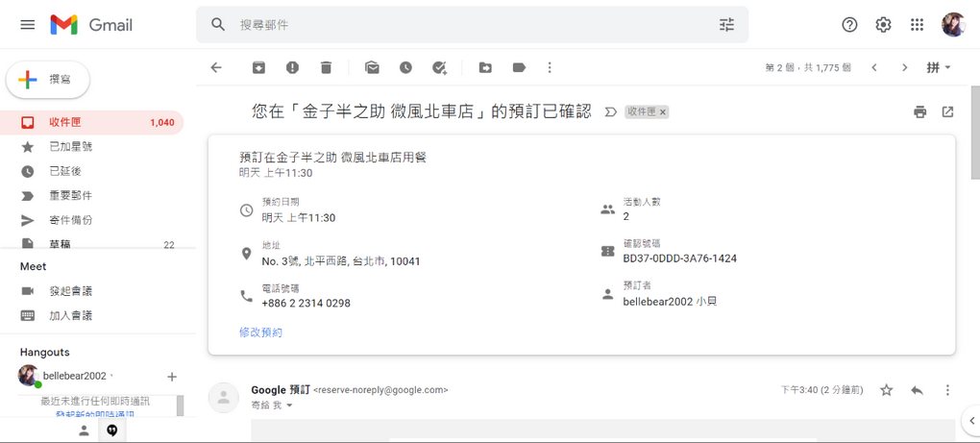
Task: Click the 撰寫 compose button
Action: click(48, 80)
